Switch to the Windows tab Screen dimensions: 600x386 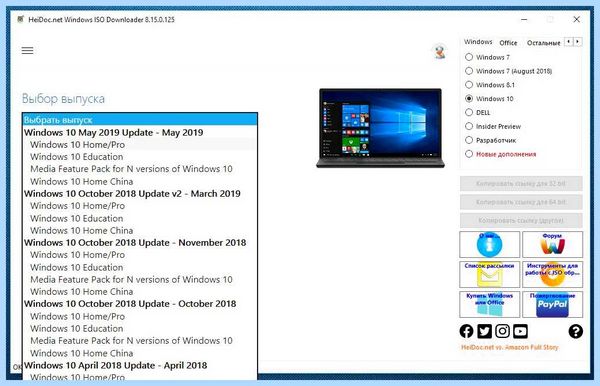478,42
